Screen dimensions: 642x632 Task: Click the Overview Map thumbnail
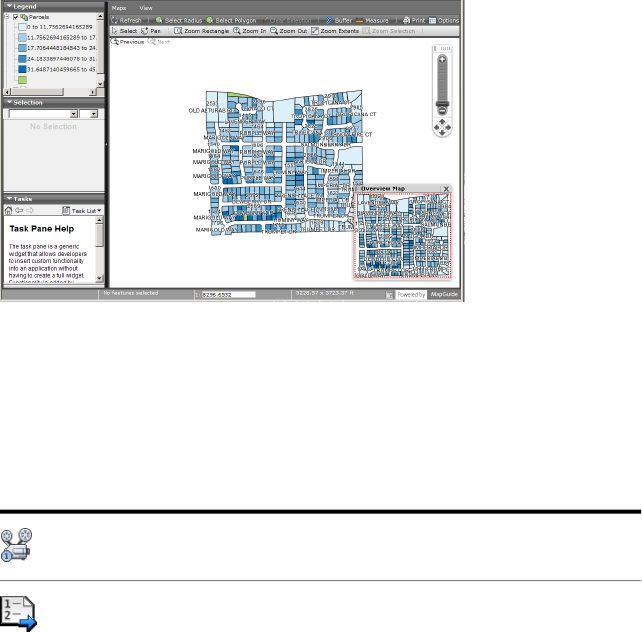point(403,236)
